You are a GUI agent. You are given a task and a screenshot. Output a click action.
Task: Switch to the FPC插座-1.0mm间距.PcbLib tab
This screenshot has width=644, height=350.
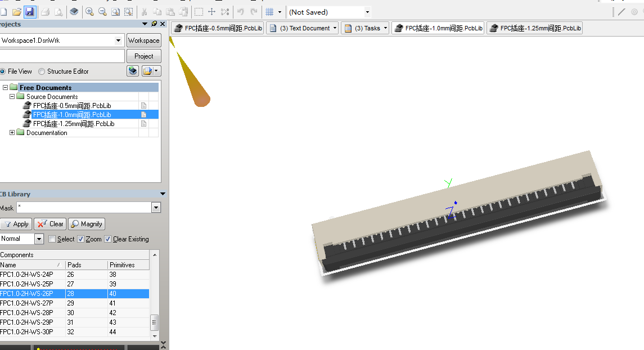438,28
